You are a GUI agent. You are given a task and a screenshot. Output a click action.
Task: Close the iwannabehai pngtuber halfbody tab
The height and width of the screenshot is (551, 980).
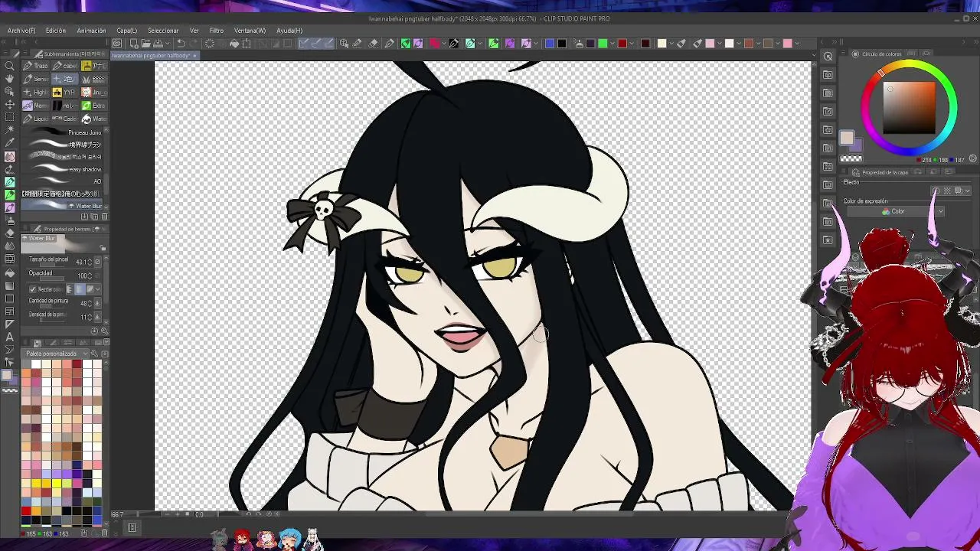pyautogui.click(x=194, y=56)
